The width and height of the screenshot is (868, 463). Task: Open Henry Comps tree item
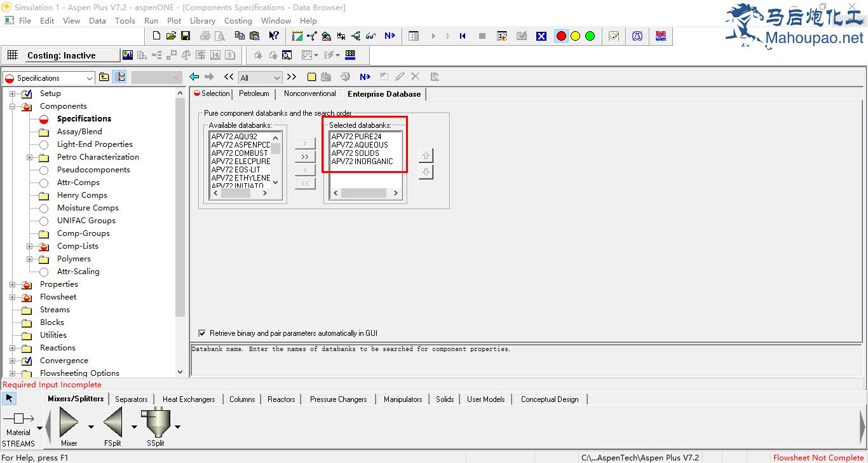(x=82, y=195)
